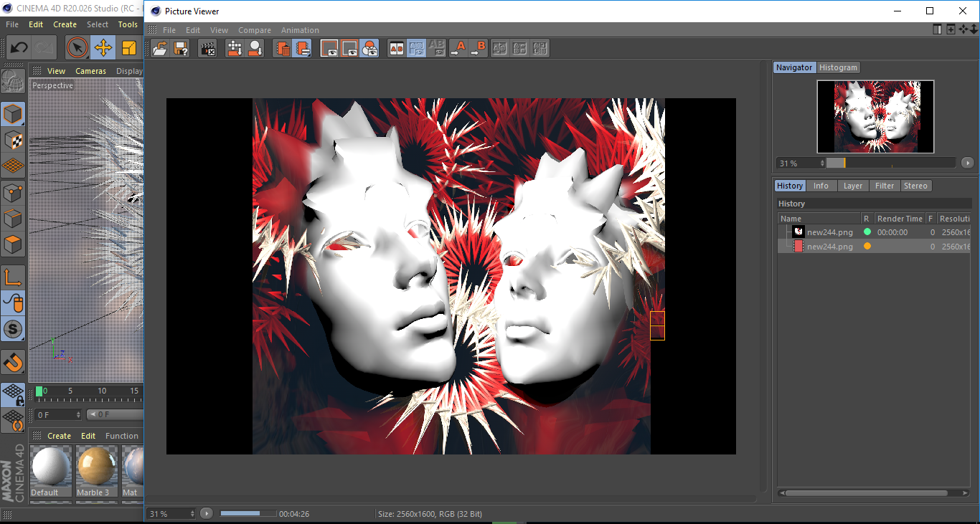Switch to the Histogram tab
This screenshot has height=524, width=980.
[x=838, y=67]
